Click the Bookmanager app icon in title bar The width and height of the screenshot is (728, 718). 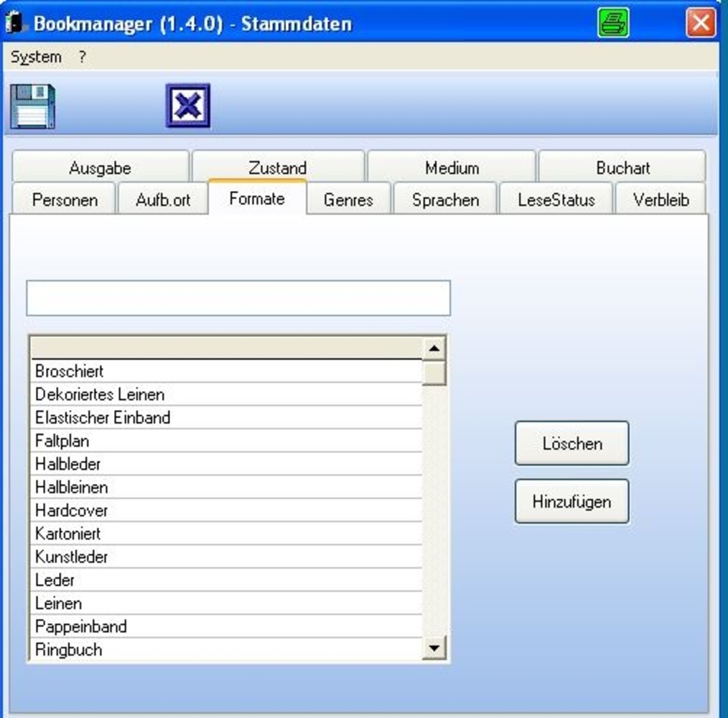pyautogui.click(x=16, y=24)
